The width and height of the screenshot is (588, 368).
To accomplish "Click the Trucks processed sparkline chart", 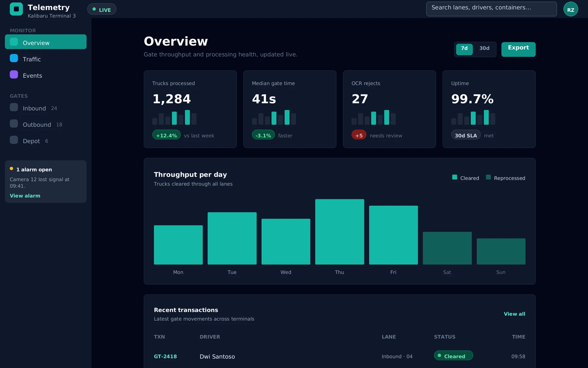I will tap(174, 117).
